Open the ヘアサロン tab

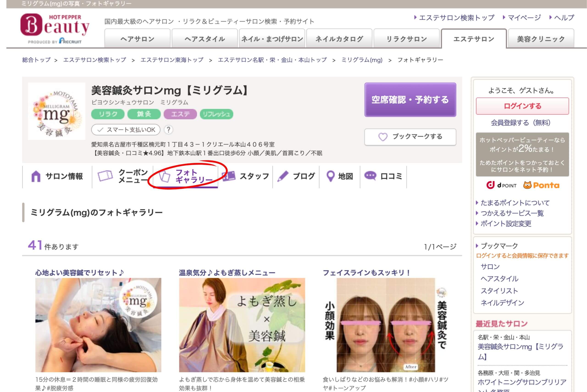pos(137,39)
